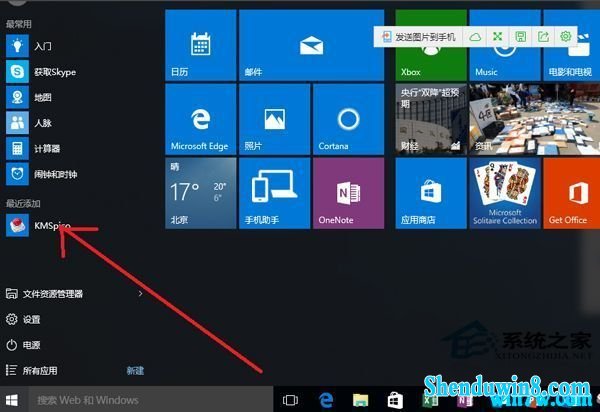The width and height of the screenshot is (600, 412).
Task: Open Task View on the taskbar
Action: click(x=290, y=401)
